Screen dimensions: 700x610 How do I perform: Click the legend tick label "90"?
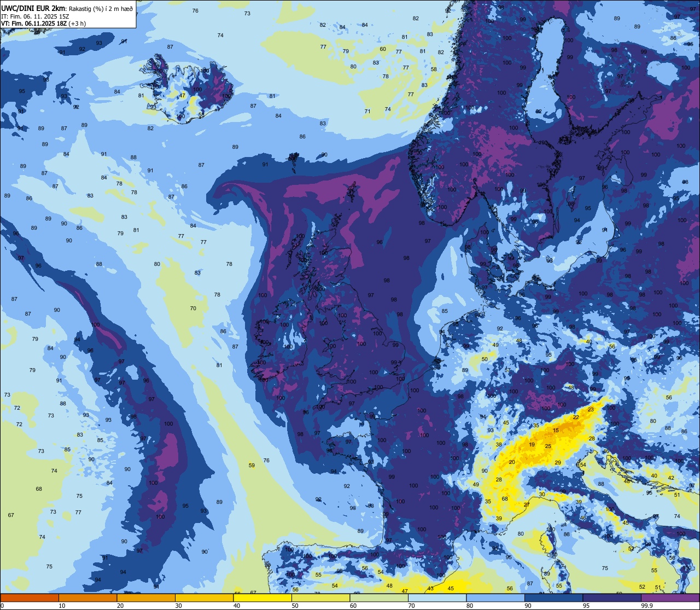click(528, 606)
